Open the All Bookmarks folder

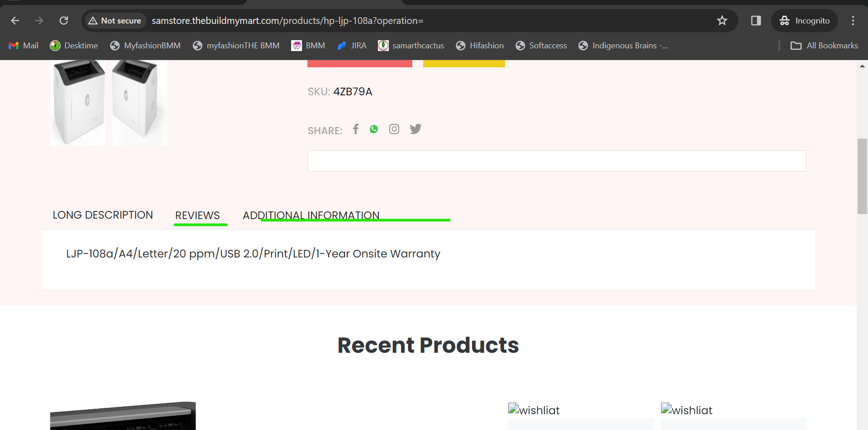pos(824,46)
